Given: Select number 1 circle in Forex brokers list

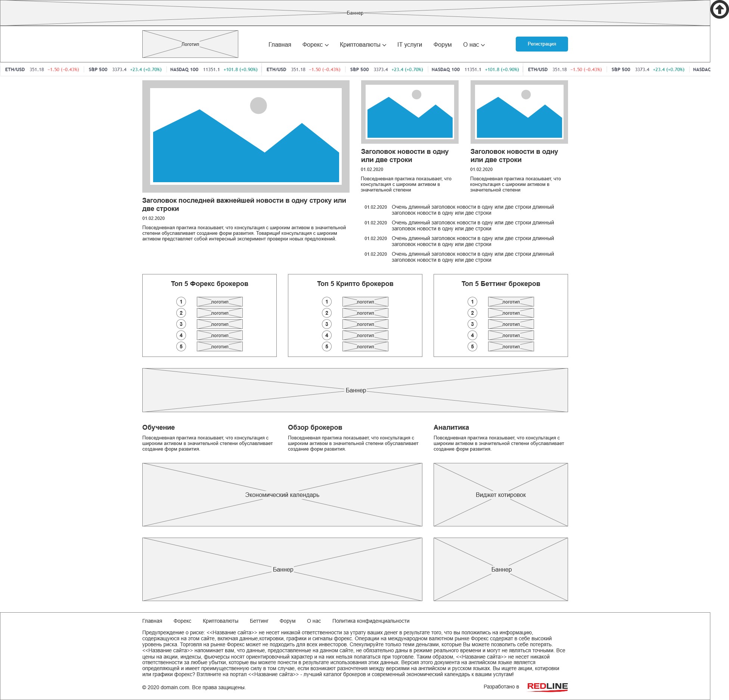Looking at the screenshot, I should click(181, 302).
